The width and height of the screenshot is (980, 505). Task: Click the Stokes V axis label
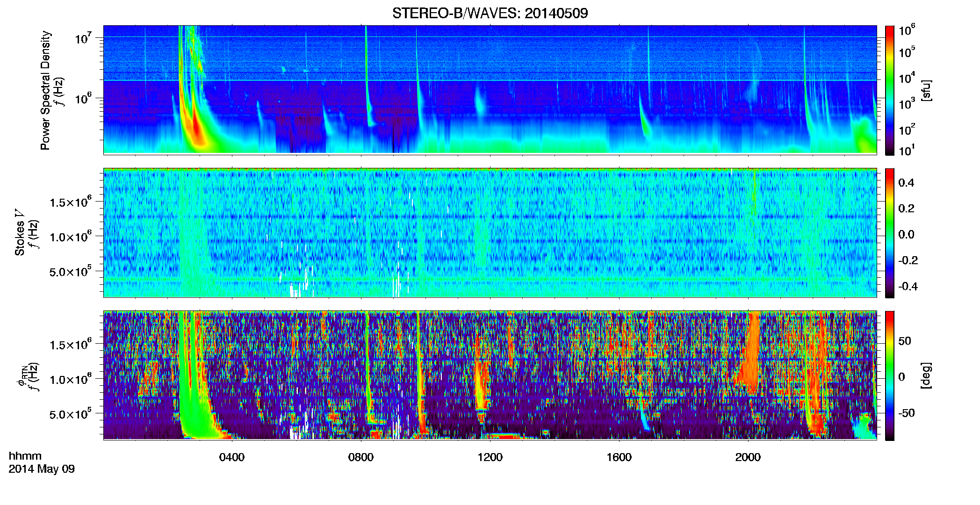pyautogui.click(x=20, y=232)
